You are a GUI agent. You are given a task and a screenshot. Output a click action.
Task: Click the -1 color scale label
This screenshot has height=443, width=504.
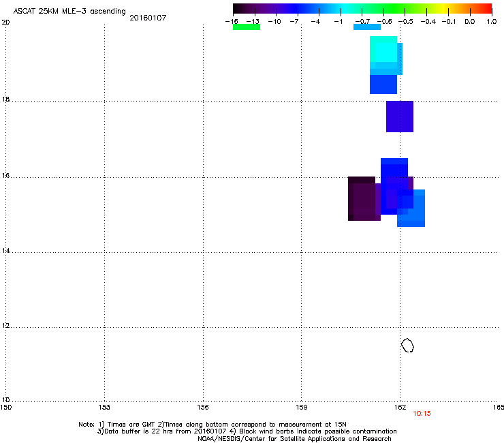pos(338,22)
